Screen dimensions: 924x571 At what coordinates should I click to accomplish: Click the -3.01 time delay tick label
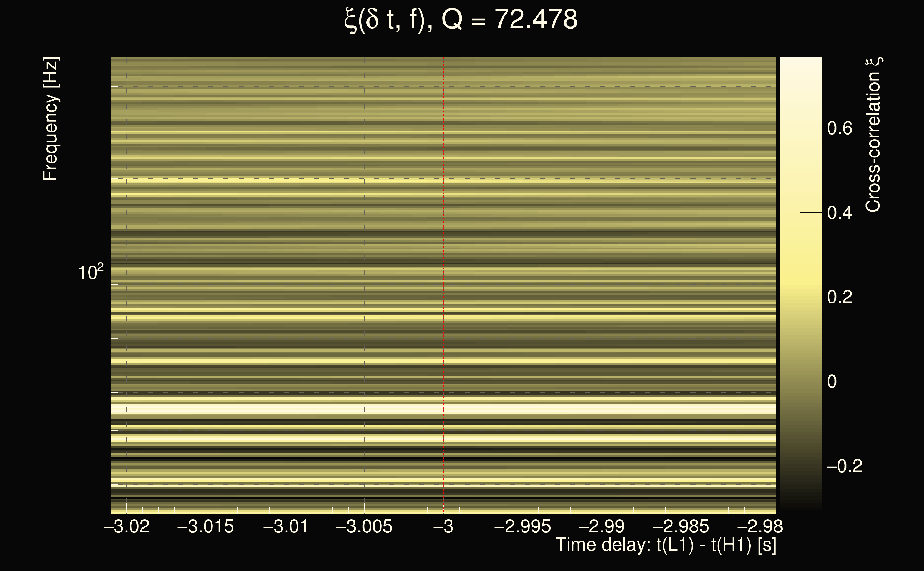click(x=285, y=526)
